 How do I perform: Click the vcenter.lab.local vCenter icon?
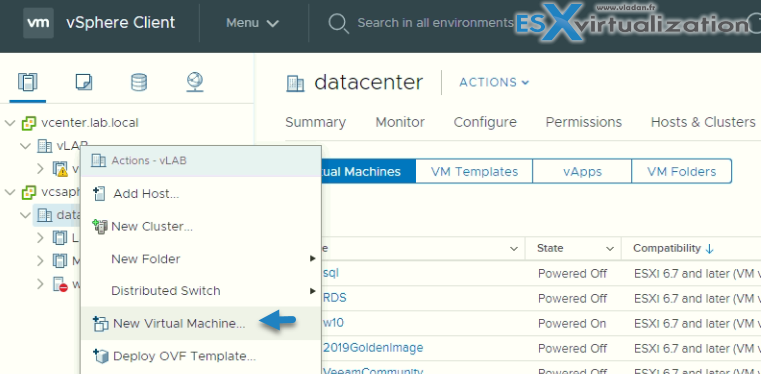click(x=29, y=123)
